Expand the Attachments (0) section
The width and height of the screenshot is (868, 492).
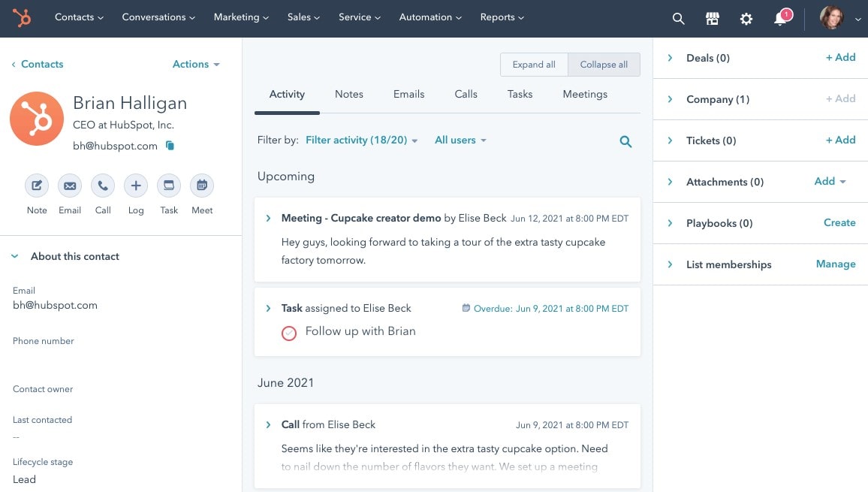point(670,182)
